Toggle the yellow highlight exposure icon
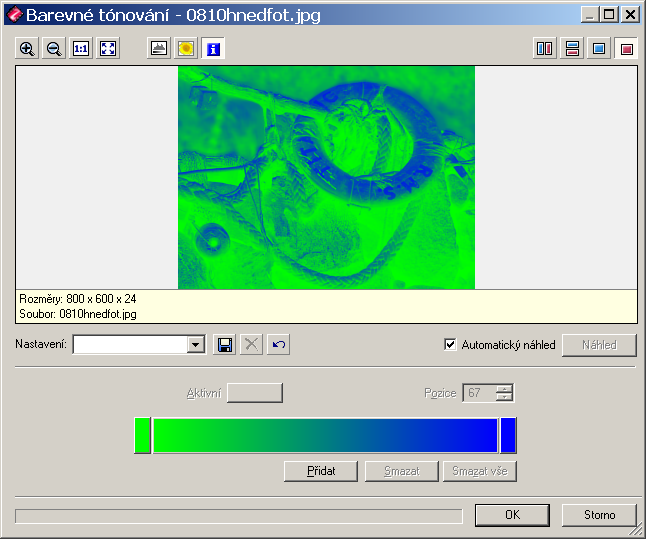Screen dimensions: 646x539 click(x=185, y=48)
